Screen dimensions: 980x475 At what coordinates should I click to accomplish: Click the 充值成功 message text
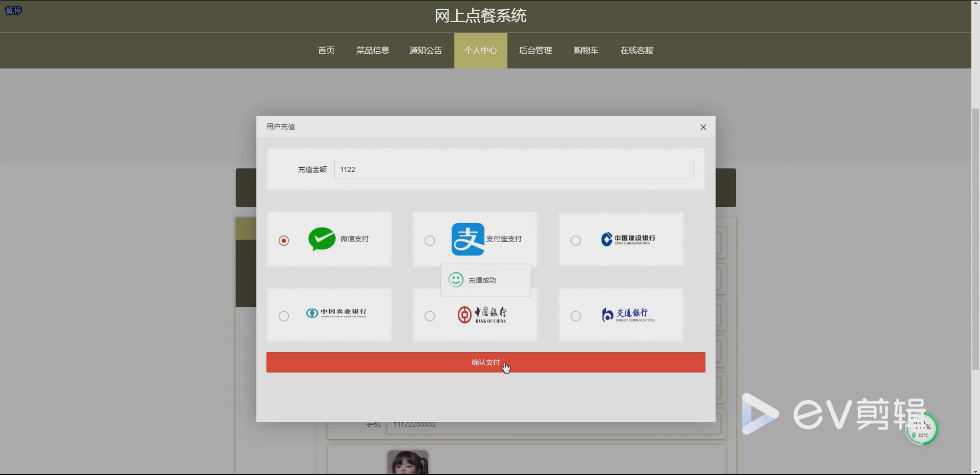pyautogui.click(x=482, y=280)
